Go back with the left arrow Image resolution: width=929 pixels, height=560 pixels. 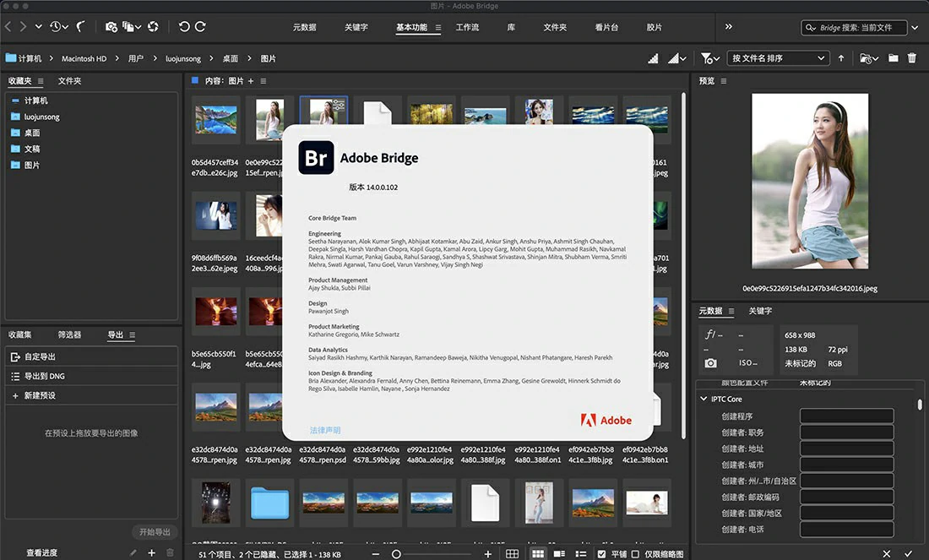(8, 27)
